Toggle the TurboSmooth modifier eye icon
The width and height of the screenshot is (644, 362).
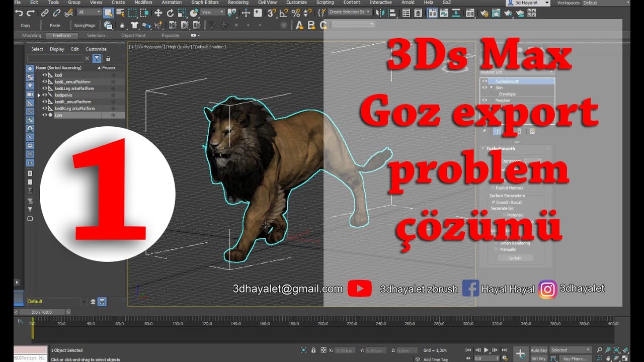(485, 81)
